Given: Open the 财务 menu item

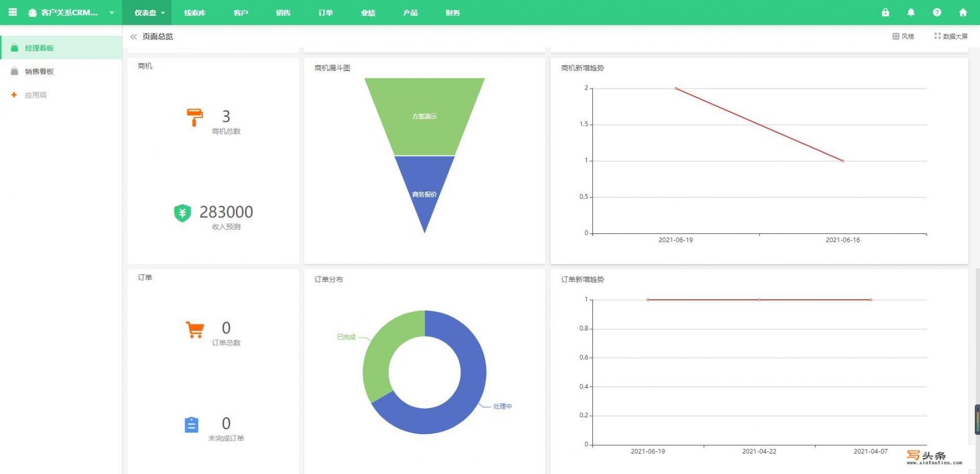Looking at the screenshot, I should 453,12.
